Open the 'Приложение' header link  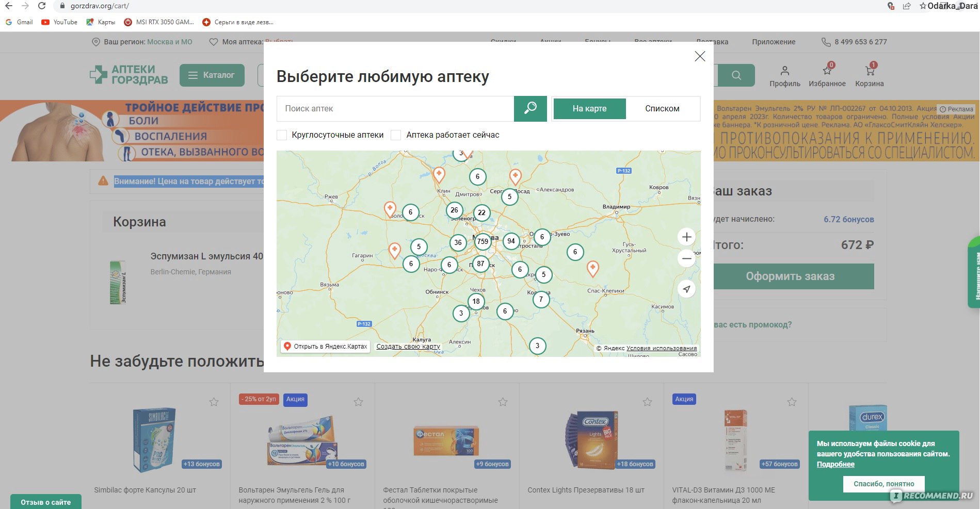click(x=774, y=42)
